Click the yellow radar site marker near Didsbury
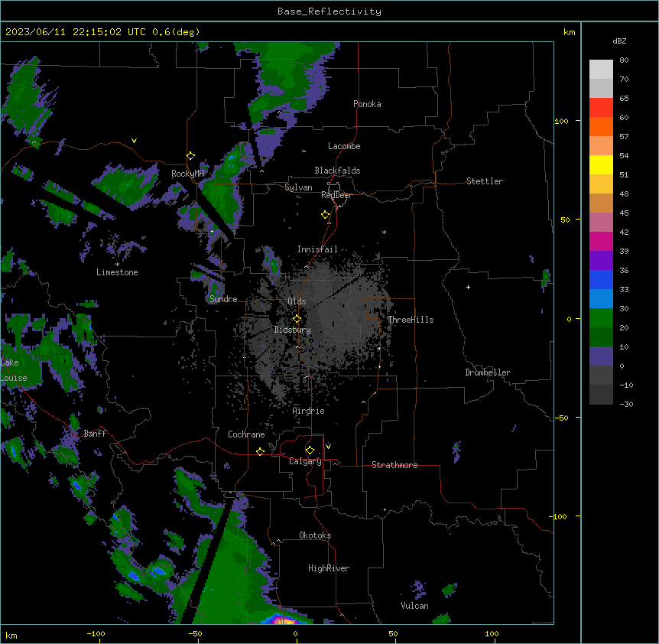The image size is (659, 644). pyautogui.click(x=297, y=318)
